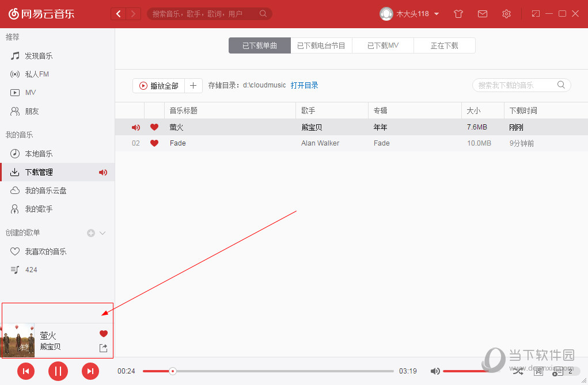Expand the 创建的歌单 section chevron
This screenshot has width=588, height=385.
(102, 232)
